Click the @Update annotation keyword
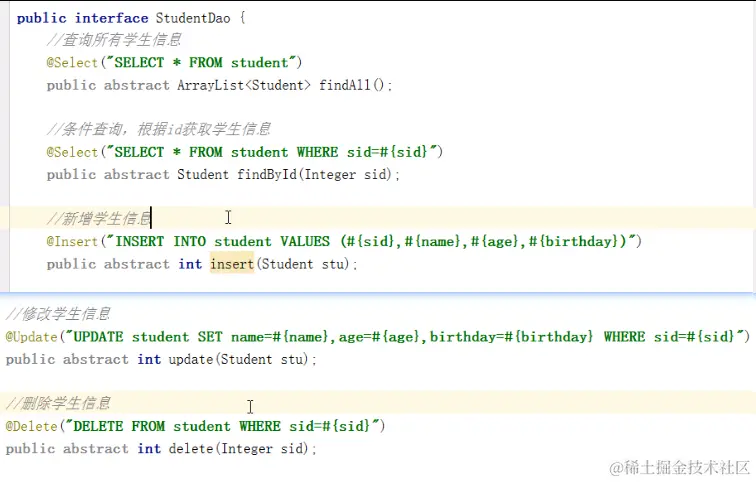The width and height of the screenshot is (756, 482). click(31, 337)
